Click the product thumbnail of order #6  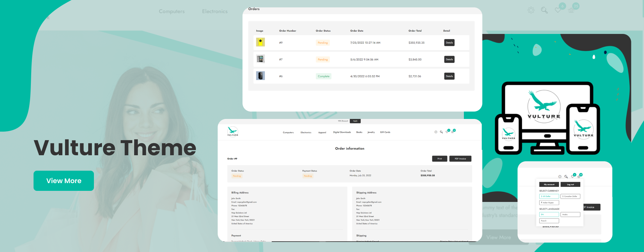260,76
